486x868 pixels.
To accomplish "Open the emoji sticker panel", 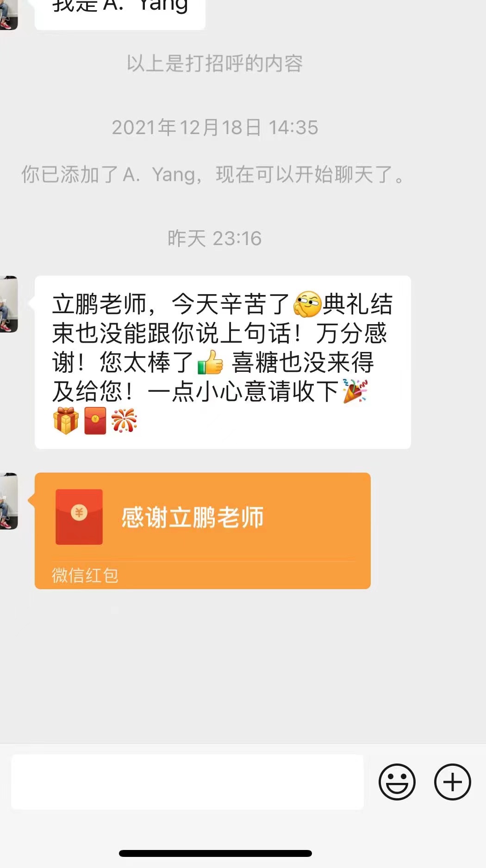I will 397,782.
